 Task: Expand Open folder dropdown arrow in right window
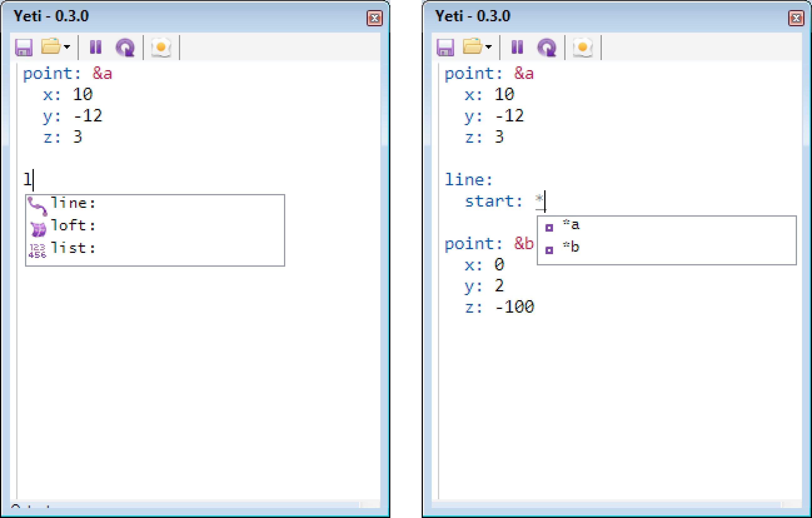click(x=488, y=47)
